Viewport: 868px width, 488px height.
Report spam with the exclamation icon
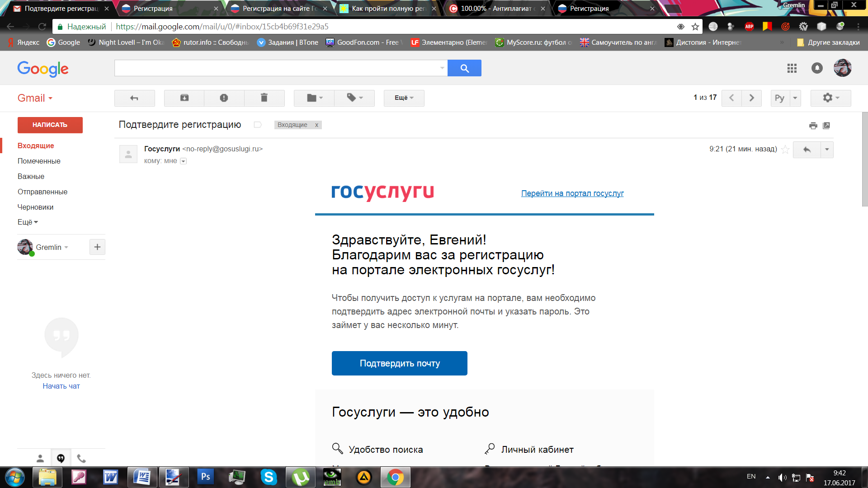click(224, 98)
